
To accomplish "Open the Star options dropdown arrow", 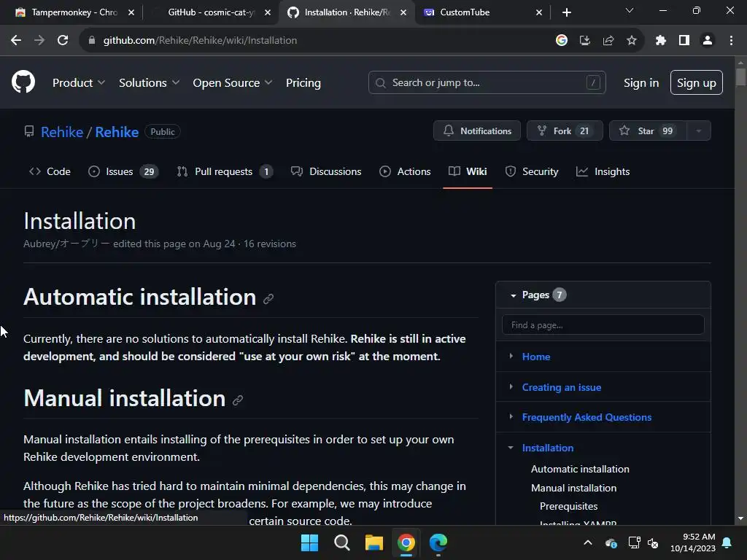I will coord(698,131).
